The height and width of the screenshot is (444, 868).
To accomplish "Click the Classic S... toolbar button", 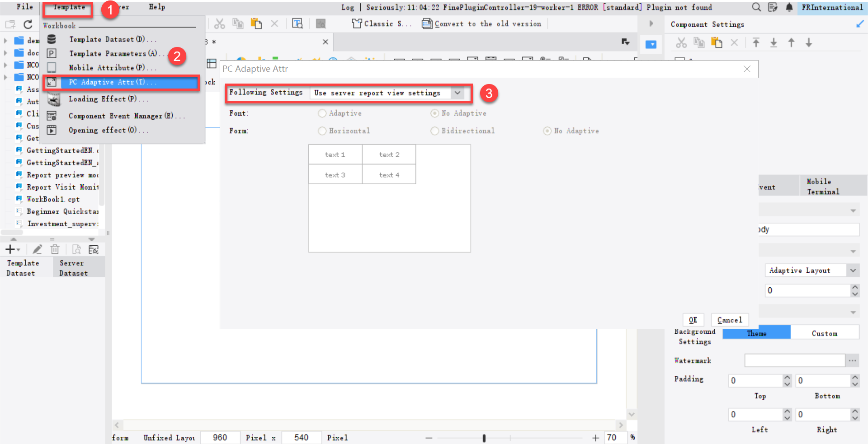I will [x=382, y=24].
